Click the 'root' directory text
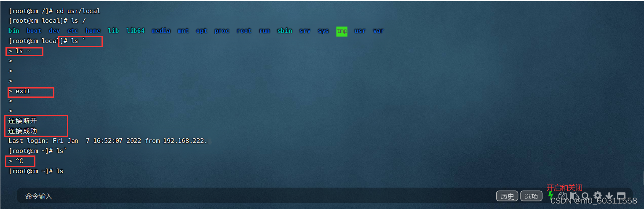 [244, 31]
